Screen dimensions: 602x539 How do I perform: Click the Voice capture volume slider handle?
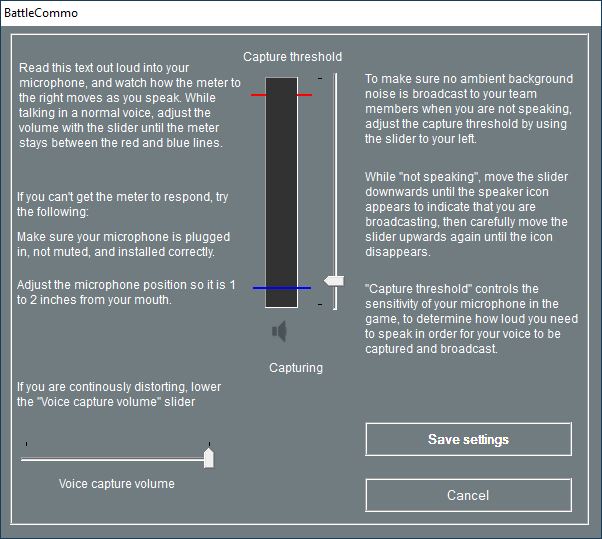(x=208, y=458)
